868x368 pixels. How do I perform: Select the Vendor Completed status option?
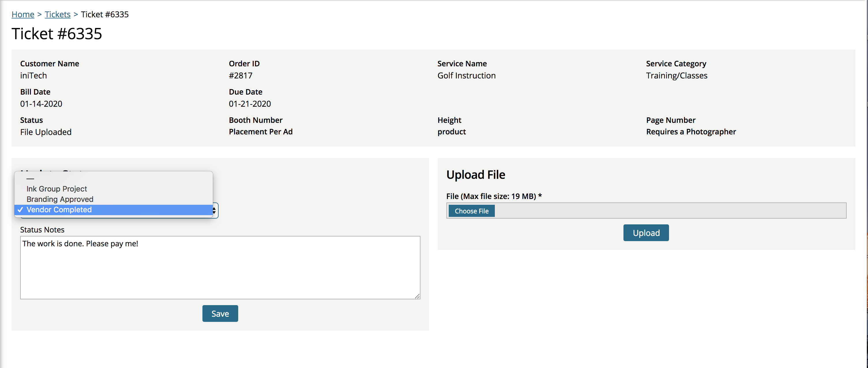[x=59, y=210]
